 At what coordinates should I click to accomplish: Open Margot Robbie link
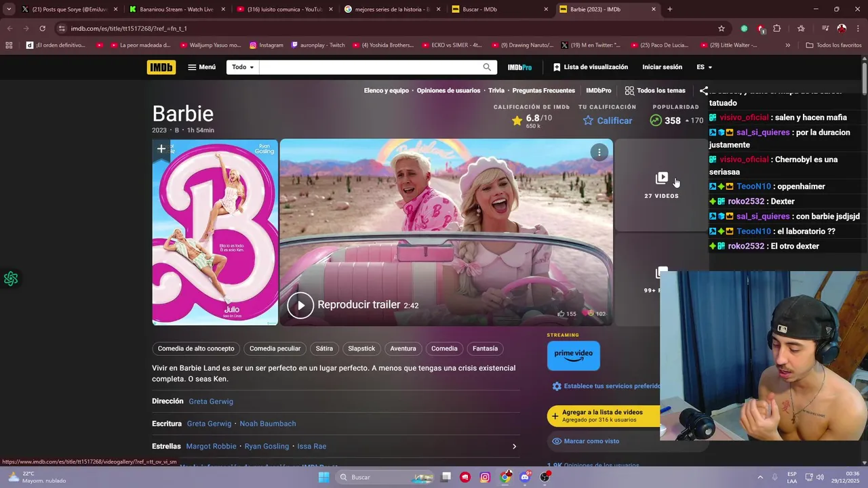[211, 446]
